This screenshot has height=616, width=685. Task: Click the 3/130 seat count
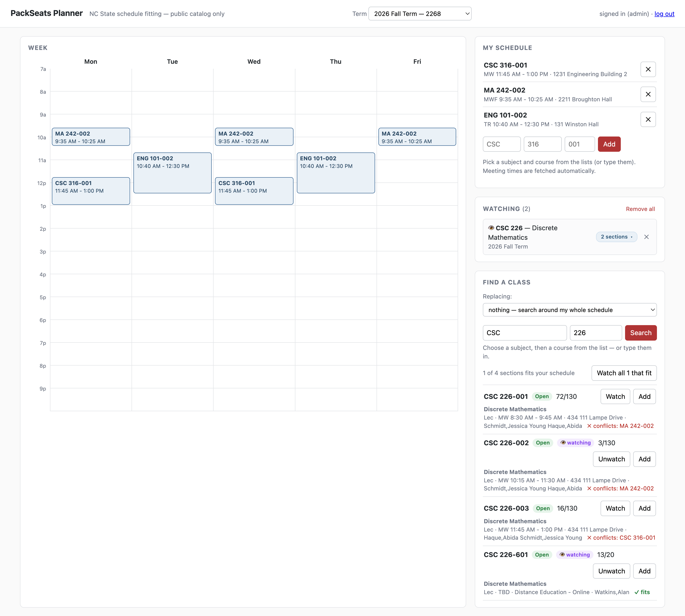(607, 443)
